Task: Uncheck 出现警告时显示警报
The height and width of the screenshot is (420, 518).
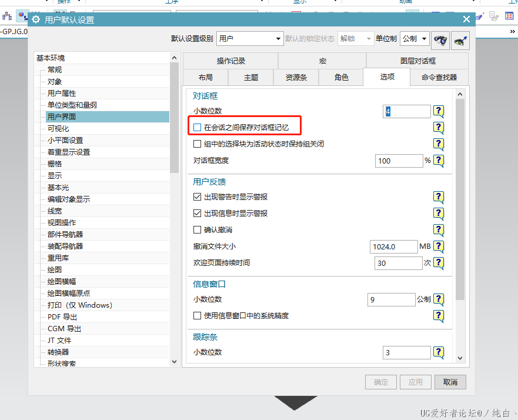Action: [197, 197]
